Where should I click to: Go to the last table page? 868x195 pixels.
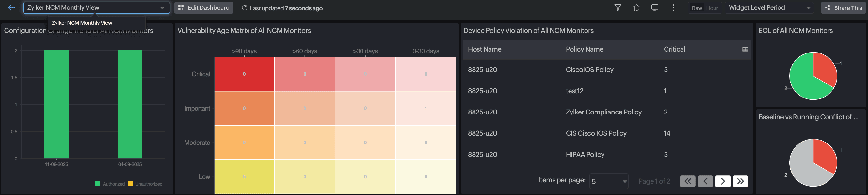coord(740,181)
